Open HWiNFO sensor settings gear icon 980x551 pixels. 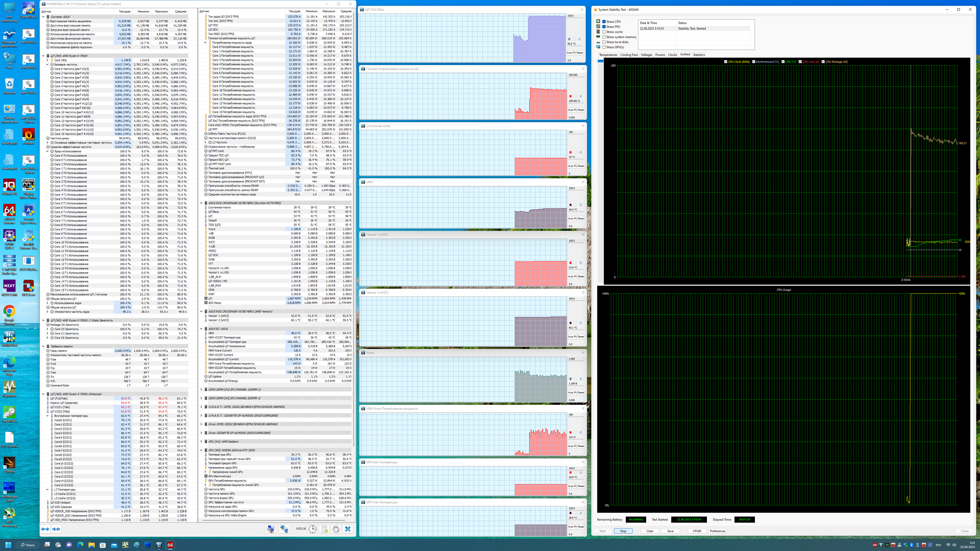336,529
